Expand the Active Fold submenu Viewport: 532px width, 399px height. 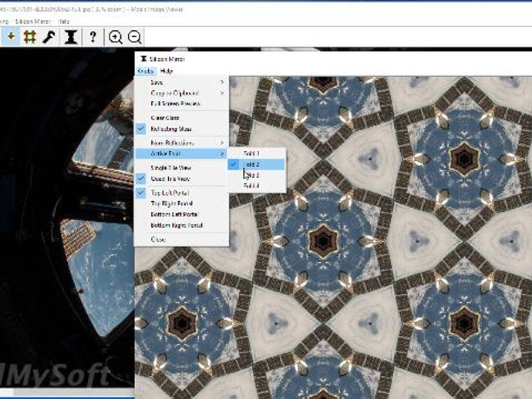(181, 153)
